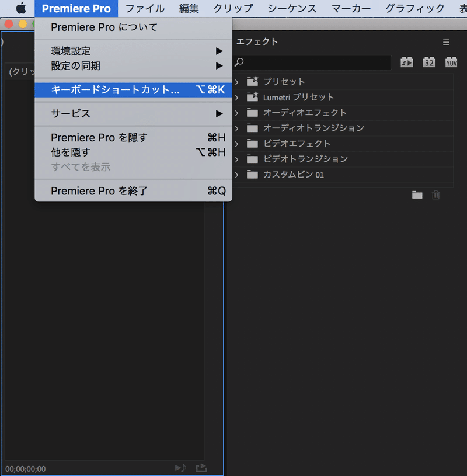The image size is (467, 476).
Task: Open the Apple menu
Action: pyautogui.click(x=21, y=8)
